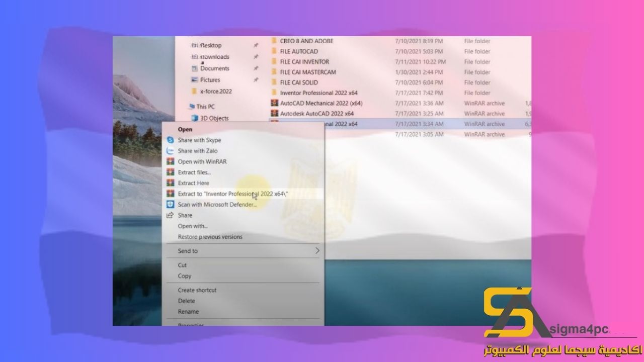The height and width of the screenshot is (362, 644).
Task: Choose Open with WinRAR
Action: coord(202,162)
